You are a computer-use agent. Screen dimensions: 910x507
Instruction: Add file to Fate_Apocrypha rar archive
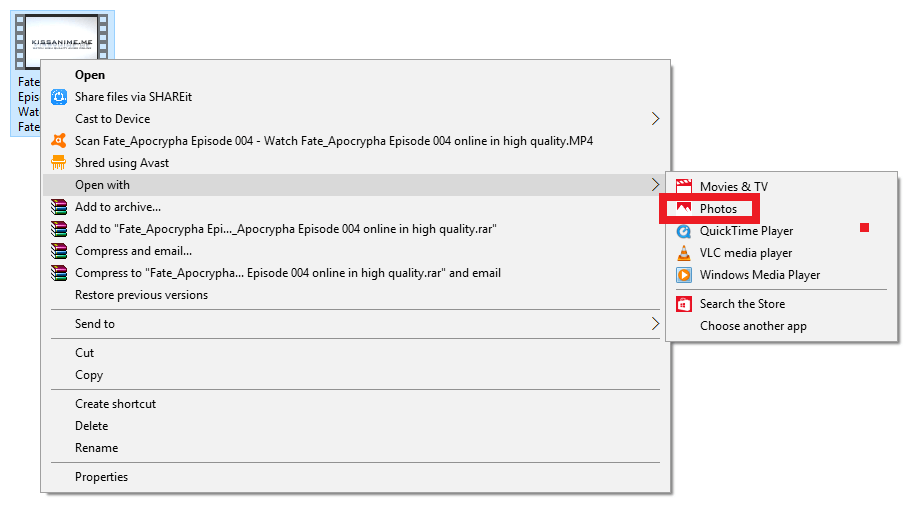point(286,229)
